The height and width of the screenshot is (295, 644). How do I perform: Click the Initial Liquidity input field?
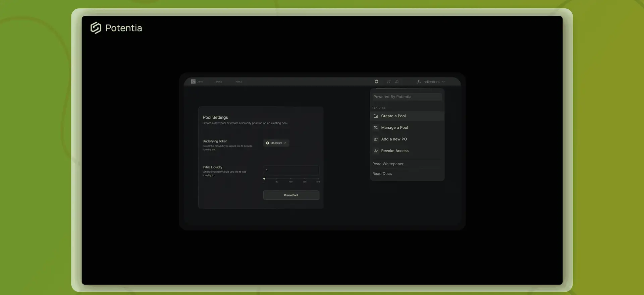tap(291, 170)
